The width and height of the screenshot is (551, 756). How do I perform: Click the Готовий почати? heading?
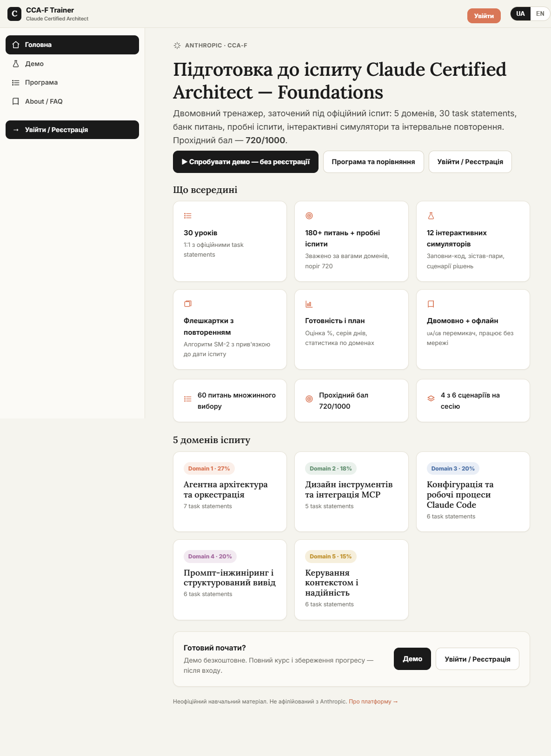[x=215, y=648]
